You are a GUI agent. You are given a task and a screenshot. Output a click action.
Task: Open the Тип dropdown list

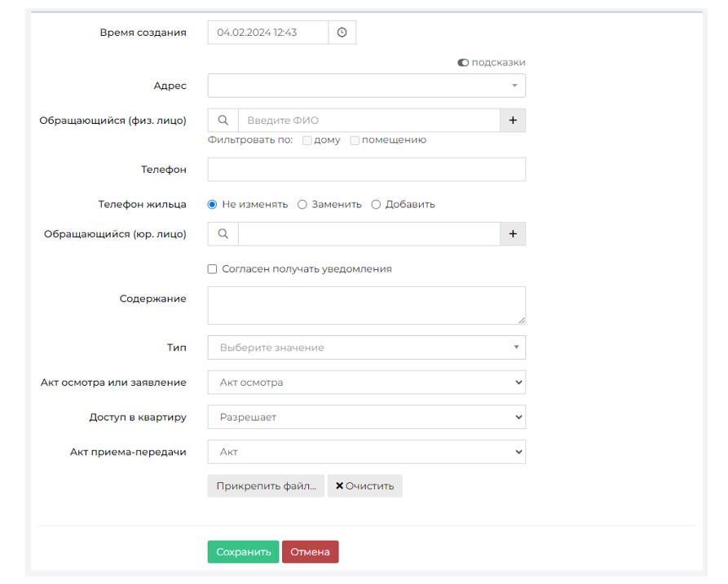(x=366, y=347)
